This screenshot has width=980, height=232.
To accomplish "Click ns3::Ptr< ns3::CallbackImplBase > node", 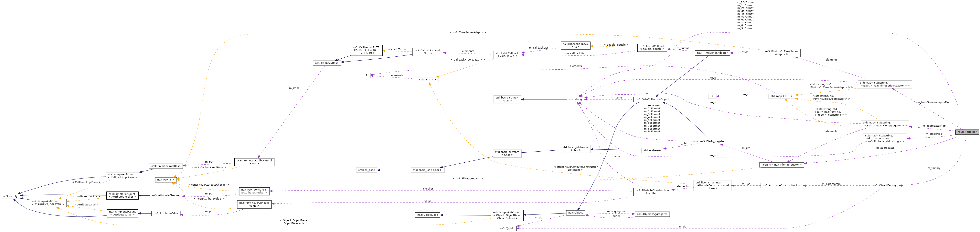I will click(254, 162).
